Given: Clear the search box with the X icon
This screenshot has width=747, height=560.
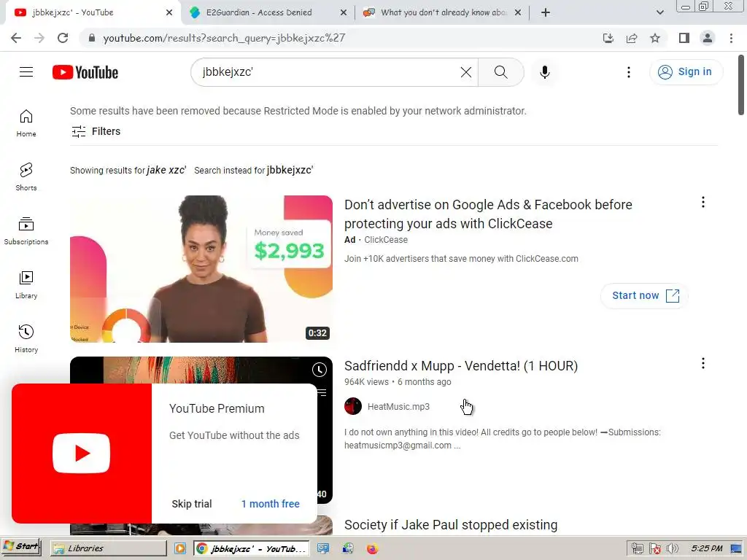Looking at the screenshot, I should coord(466,72).
